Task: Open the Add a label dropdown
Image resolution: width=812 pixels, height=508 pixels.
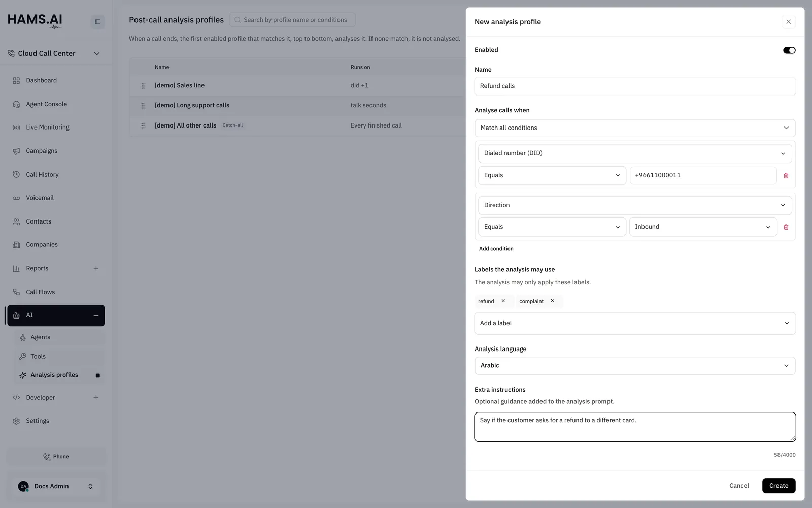Action: [x=635, y=324]
